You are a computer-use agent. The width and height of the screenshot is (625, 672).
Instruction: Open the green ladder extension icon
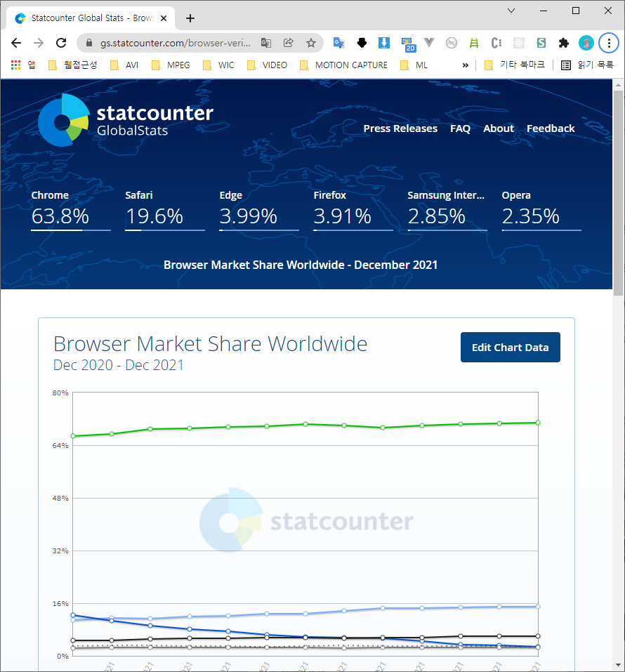474,43
